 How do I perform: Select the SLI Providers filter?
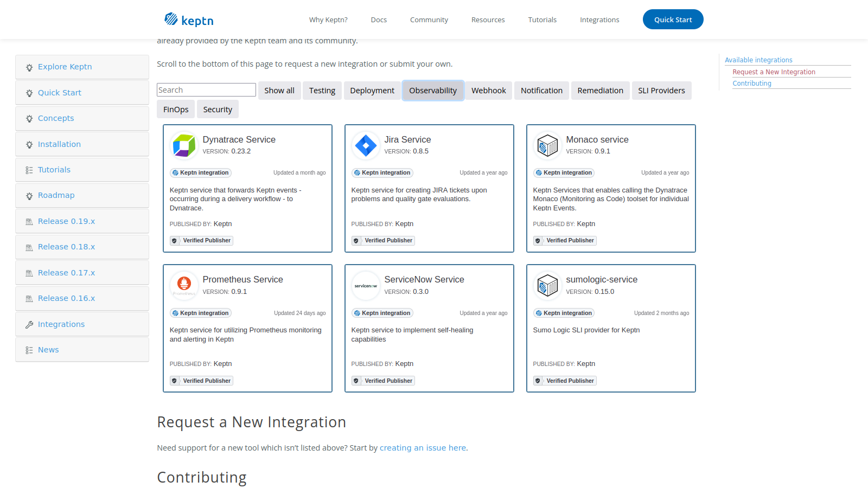click(x=661, y=91)
